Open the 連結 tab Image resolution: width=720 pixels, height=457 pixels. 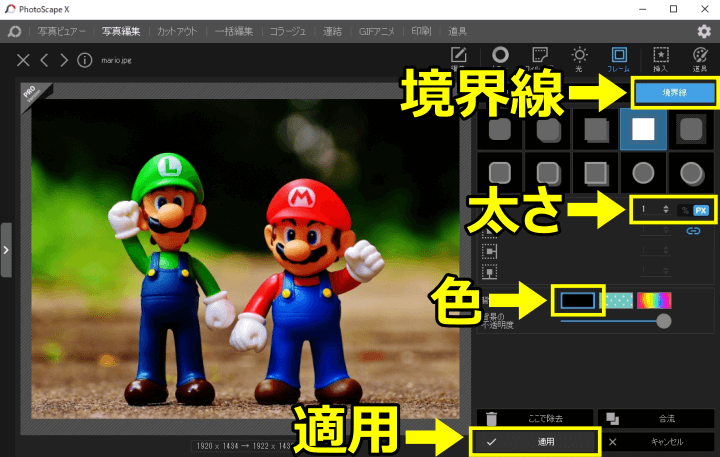pos(332,31)
